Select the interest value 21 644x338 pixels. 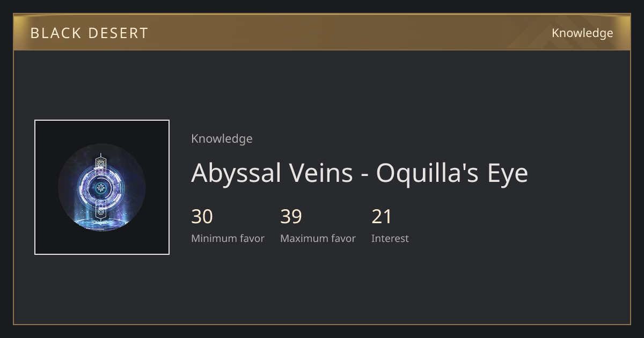382,217
